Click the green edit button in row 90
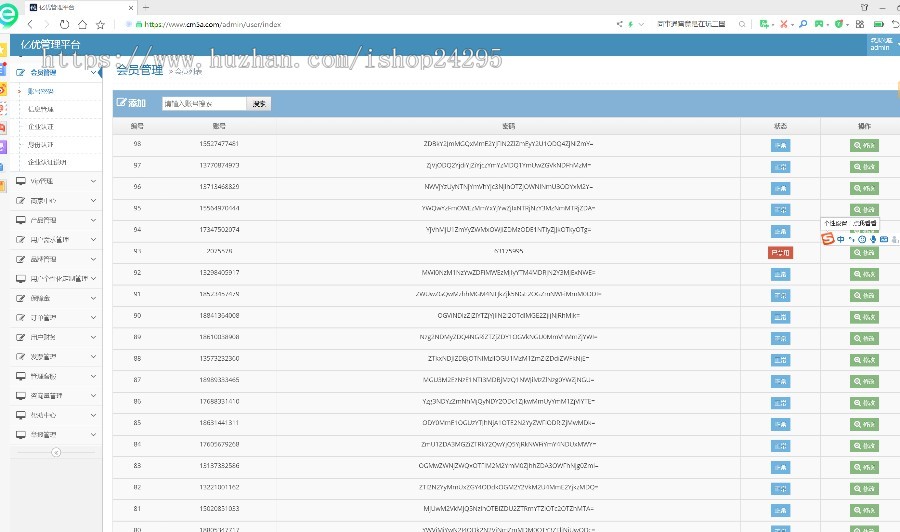 tap(864, 317)
